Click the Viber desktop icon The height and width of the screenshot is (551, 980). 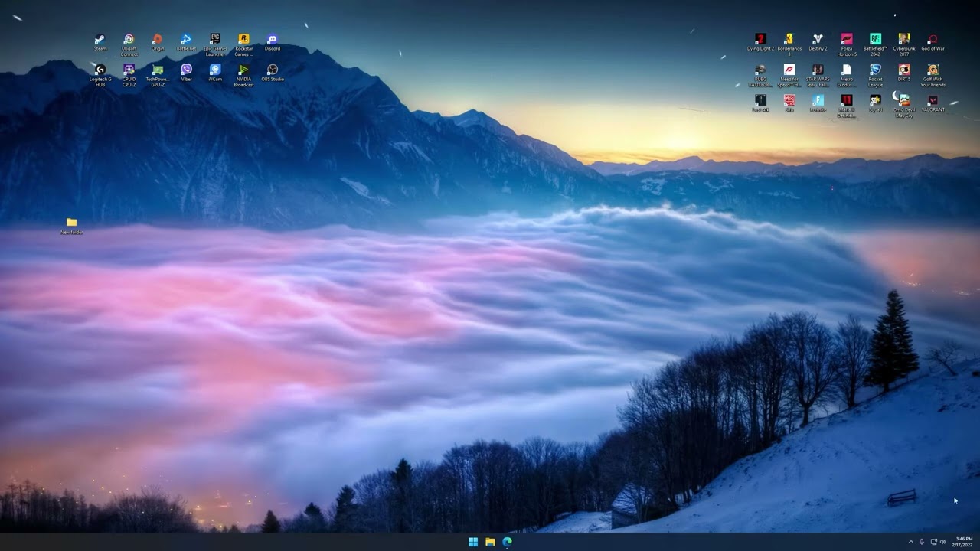point(186,73)
